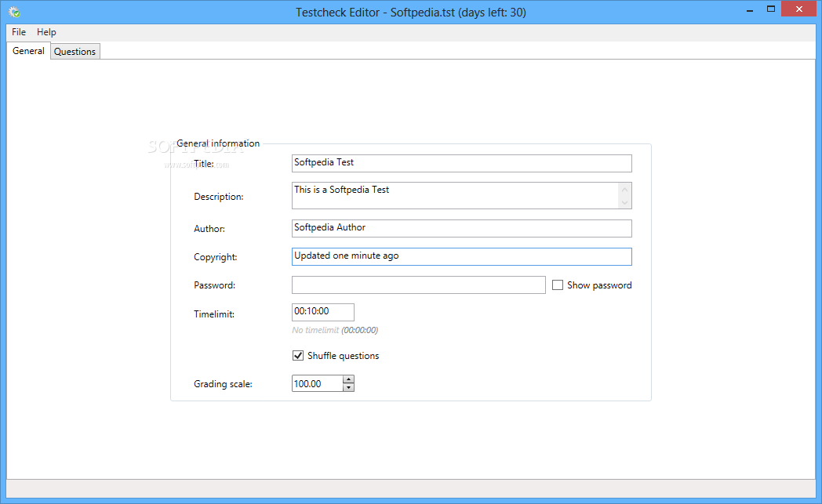Click the Timelimit field showing 00:10:00
This screenshot has width=822, height=504.
pyautogui.click(x=322, y=312)
